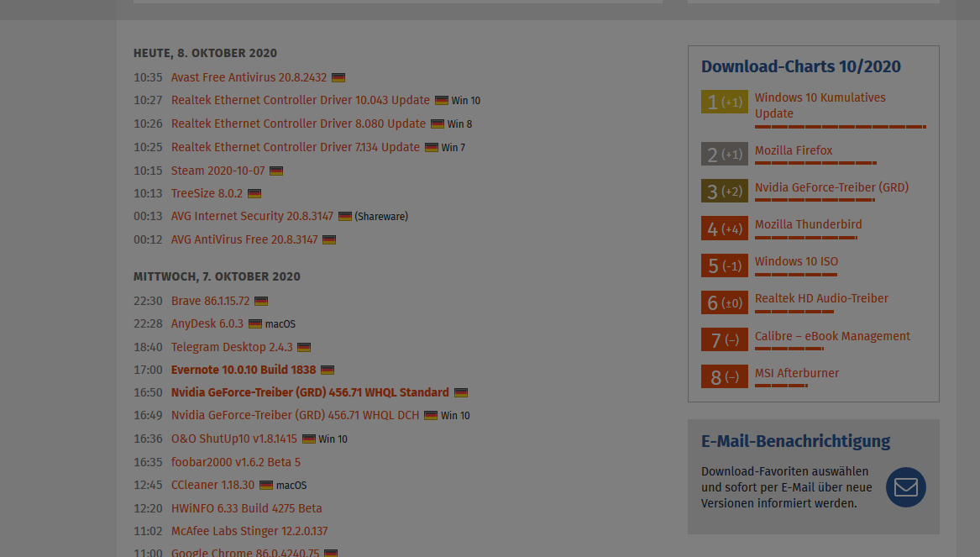980x557 pixels.
Task: Open Evernote 10.0.10 Build 1838 entry
Action: tap(244, 370)
